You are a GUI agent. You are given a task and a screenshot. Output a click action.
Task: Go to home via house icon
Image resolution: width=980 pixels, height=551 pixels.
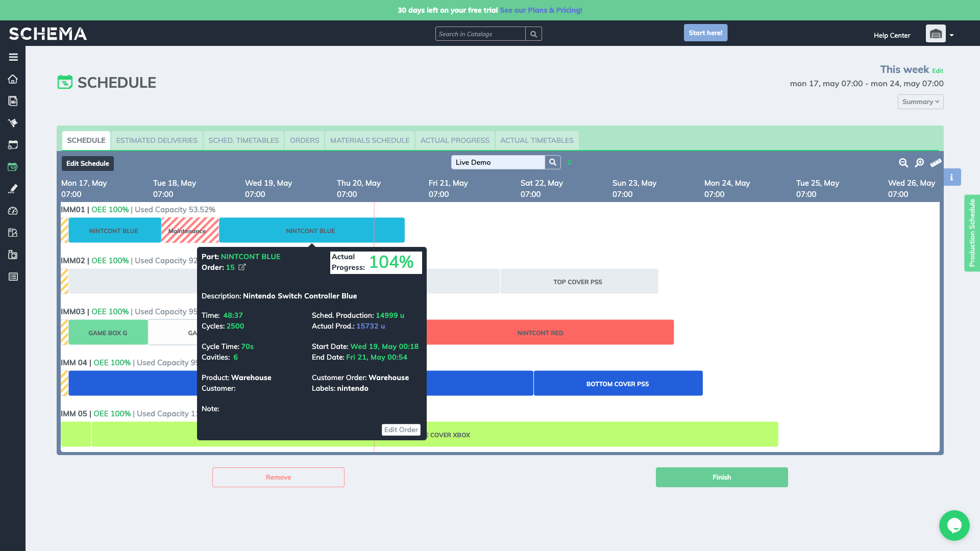[x=13, y=79]
